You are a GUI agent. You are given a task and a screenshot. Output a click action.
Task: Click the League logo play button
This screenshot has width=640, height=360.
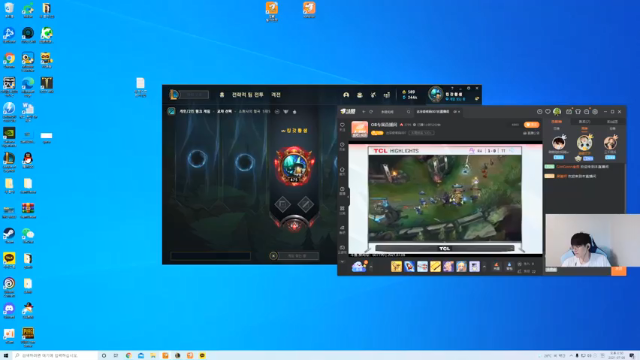click(x=174, y=95)
